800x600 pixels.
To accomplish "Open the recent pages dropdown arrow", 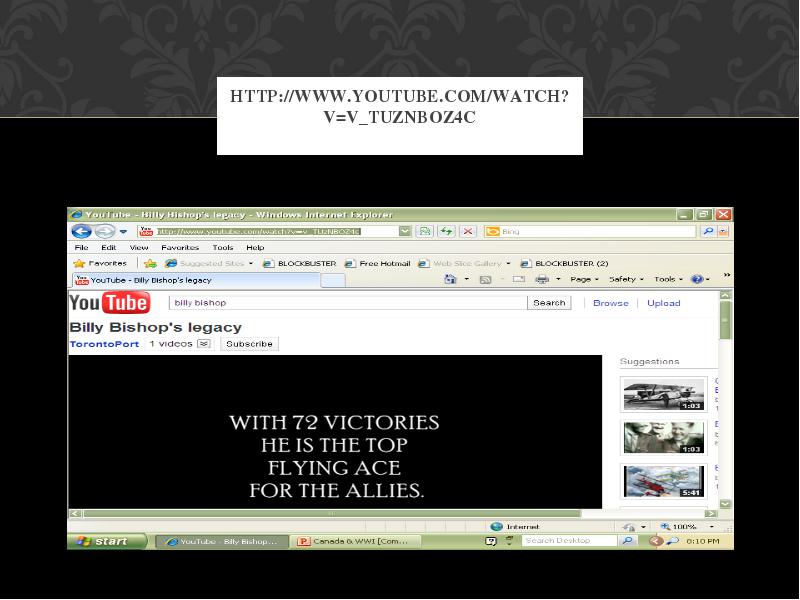I will pyautogui.click(x=123, y=232).
